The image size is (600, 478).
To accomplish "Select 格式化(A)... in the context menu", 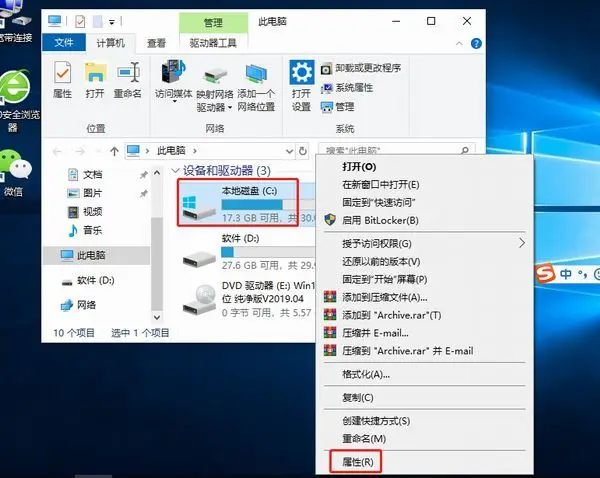I will click(366, 374).
